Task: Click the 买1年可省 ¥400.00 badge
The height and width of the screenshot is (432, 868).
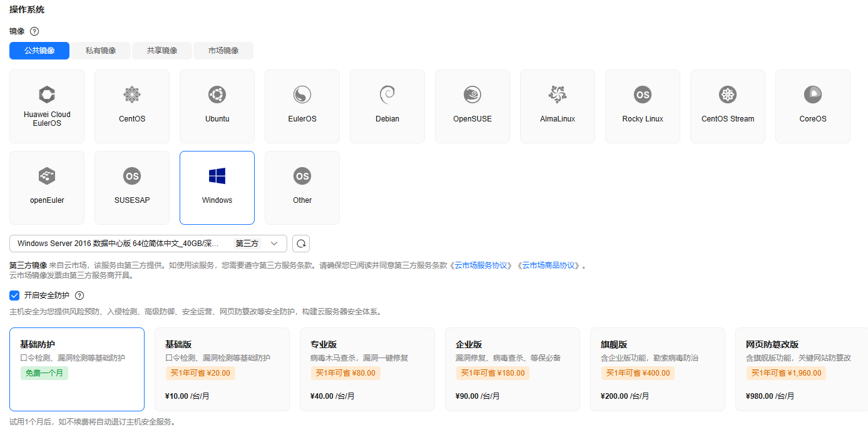Action: [638, 373]
